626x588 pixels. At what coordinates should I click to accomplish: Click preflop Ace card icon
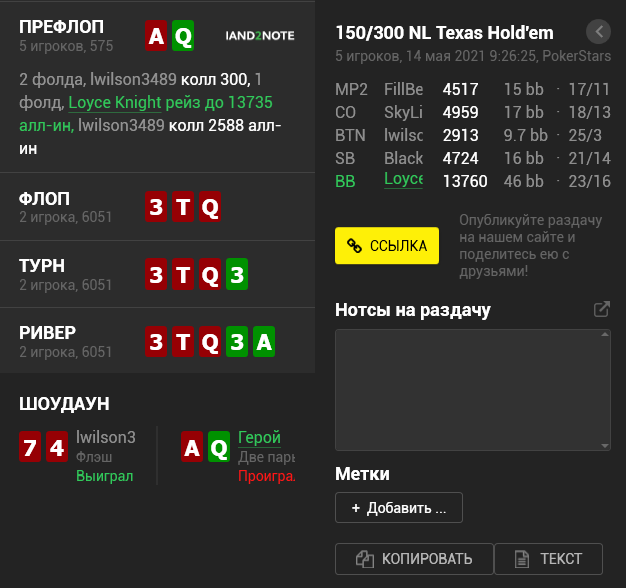pos(156,36)
